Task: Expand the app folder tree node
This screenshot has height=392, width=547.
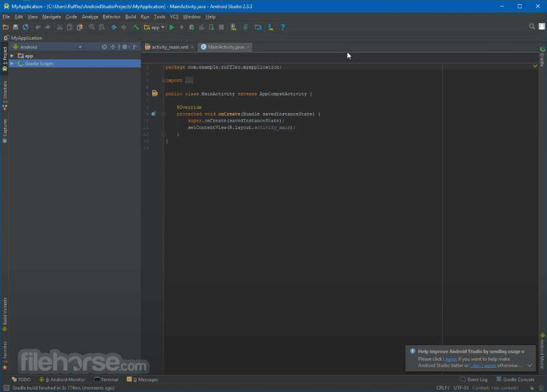Action: coord(12,56)
